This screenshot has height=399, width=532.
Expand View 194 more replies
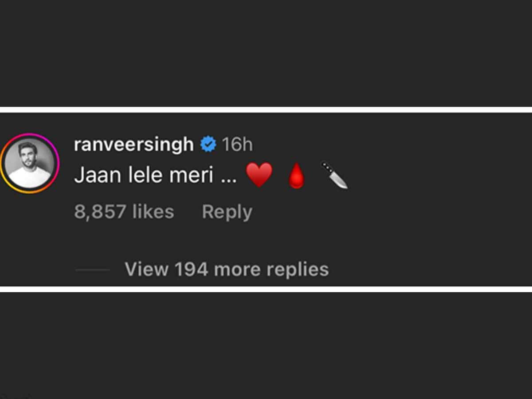click(x=227, y=269)
